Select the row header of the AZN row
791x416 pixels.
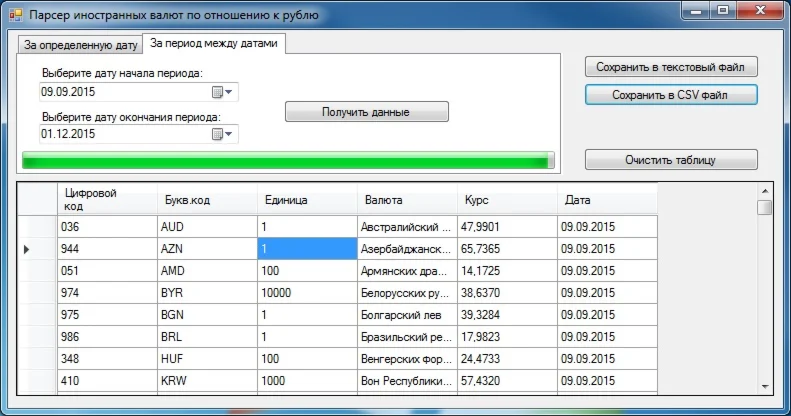point(38,248)
